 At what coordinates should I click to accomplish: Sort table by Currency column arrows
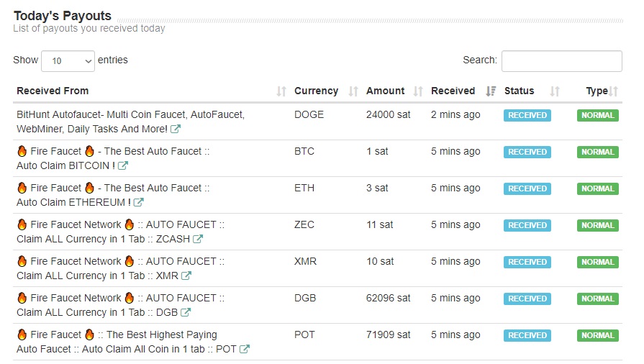point(353,91)
